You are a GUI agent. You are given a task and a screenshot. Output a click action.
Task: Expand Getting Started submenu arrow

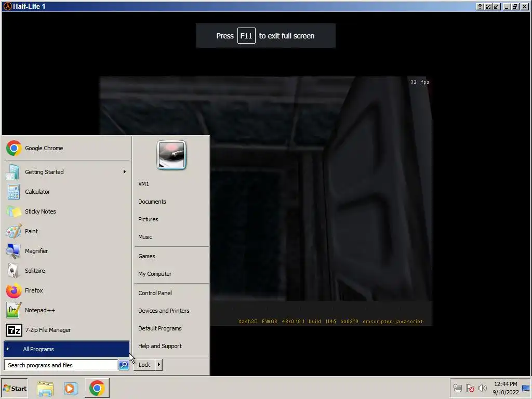click(x=125, y=171)
